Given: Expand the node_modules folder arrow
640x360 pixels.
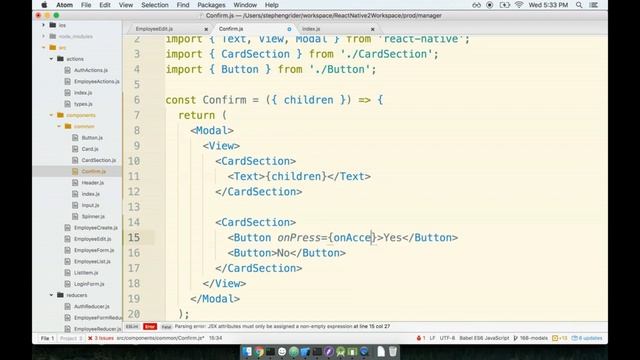Looking at the screenshot, I should coord(44,36).
